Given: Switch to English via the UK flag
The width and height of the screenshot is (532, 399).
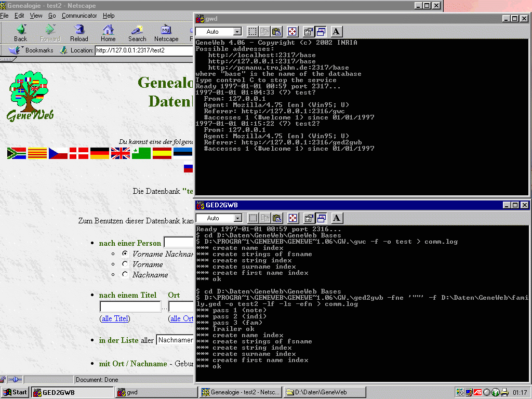Looking at the screenshot, I should (121, 153).
